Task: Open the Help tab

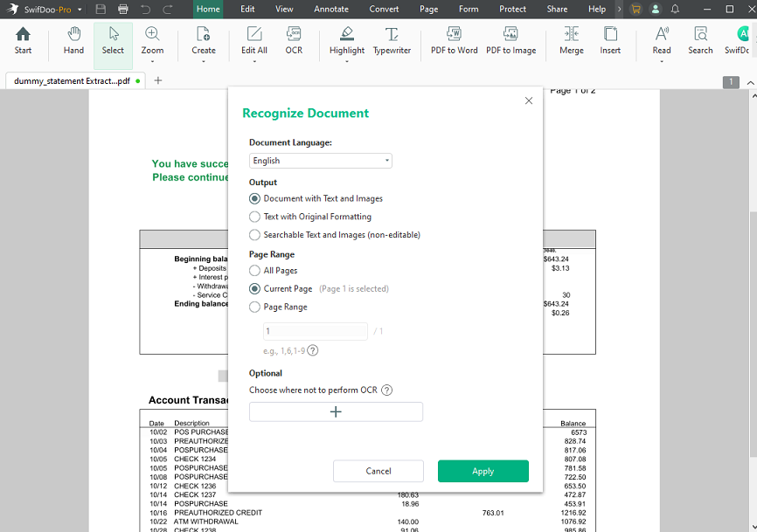Action: (597, 9)
